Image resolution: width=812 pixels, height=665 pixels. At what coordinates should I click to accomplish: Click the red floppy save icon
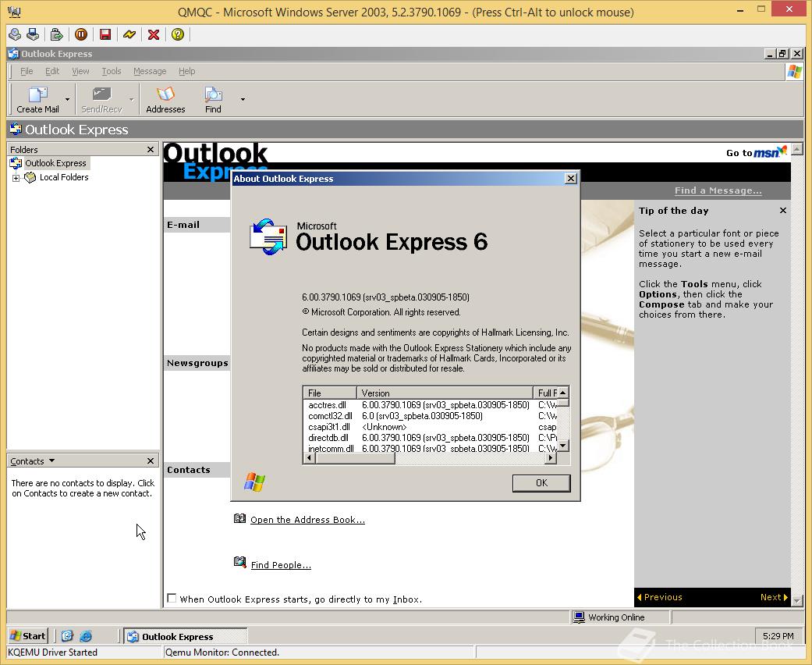click(x=105, y=34)
